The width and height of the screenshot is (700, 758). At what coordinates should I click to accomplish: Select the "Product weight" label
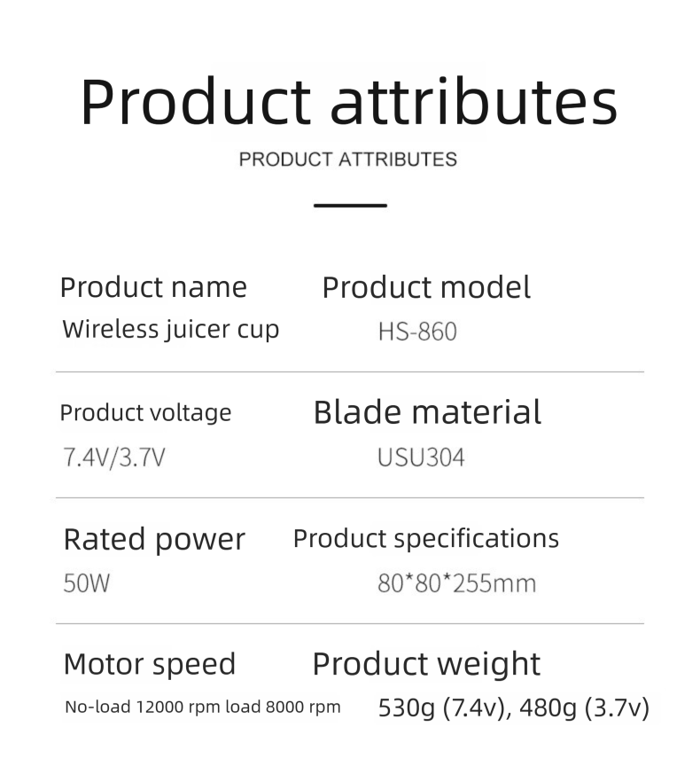coord(426,664)
